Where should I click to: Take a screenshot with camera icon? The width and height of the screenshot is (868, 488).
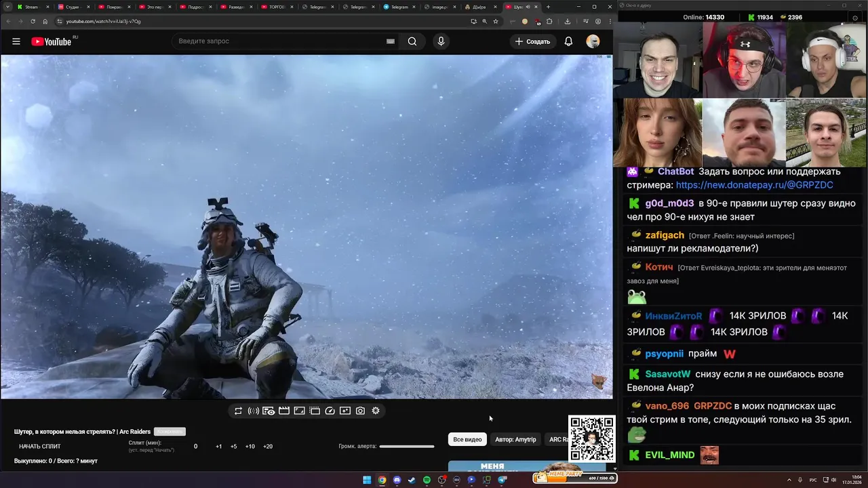point(360,411)
